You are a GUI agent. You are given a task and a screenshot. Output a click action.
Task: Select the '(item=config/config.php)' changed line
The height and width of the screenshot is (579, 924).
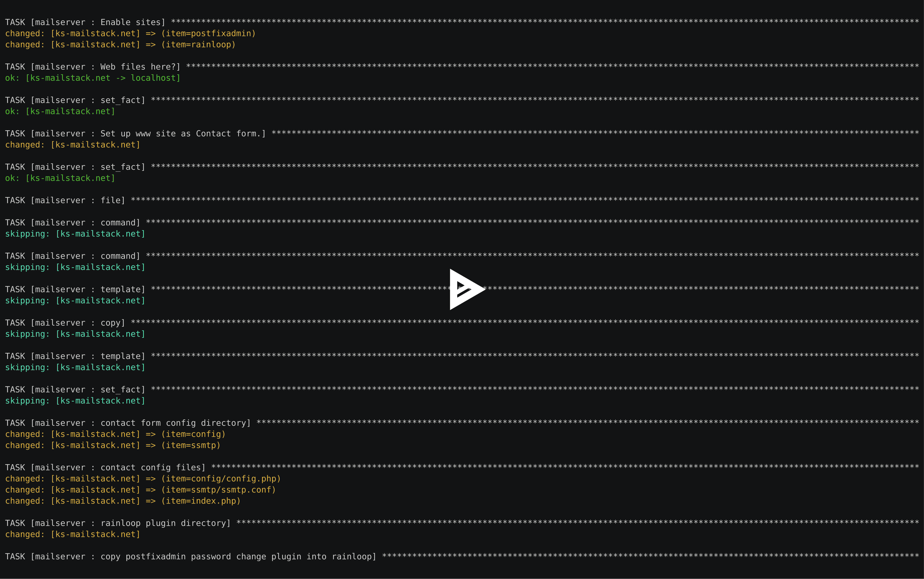click(143, 478)
